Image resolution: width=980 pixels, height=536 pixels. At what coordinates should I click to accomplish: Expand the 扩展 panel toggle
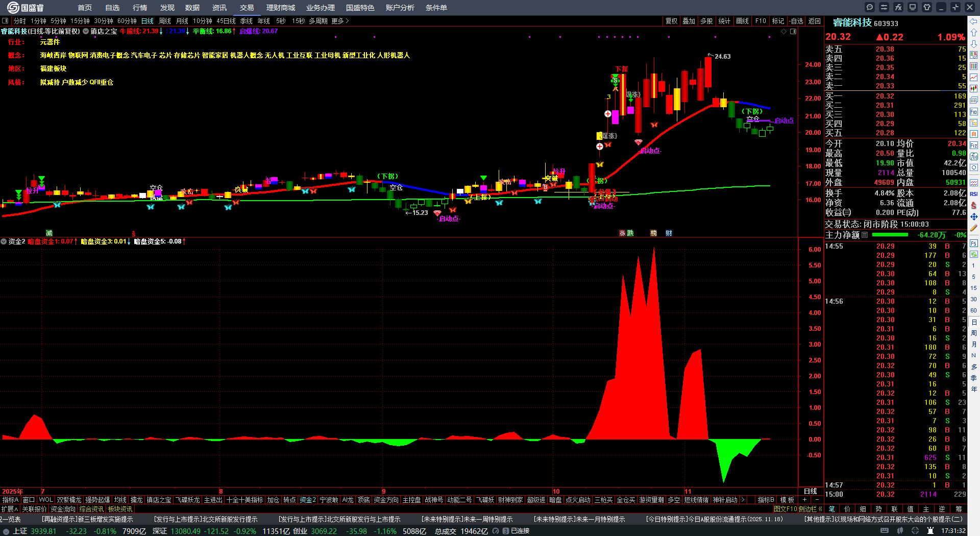9,509
